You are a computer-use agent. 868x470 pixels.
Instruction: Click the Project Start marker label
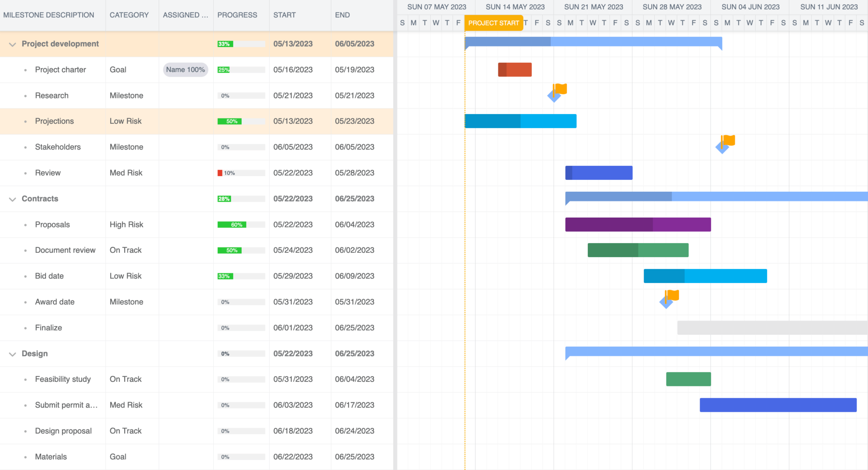point(494,23)
